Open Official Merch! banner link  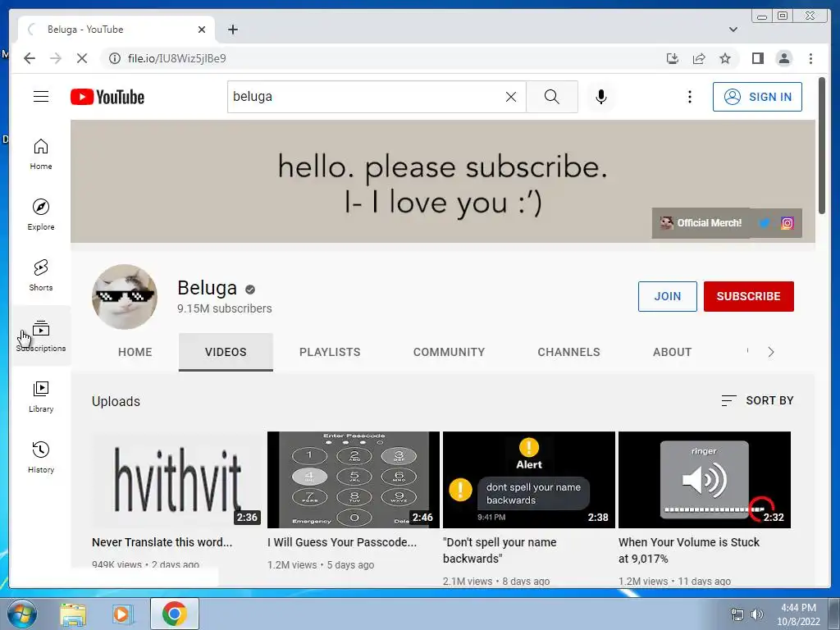[x=701, y=223]
